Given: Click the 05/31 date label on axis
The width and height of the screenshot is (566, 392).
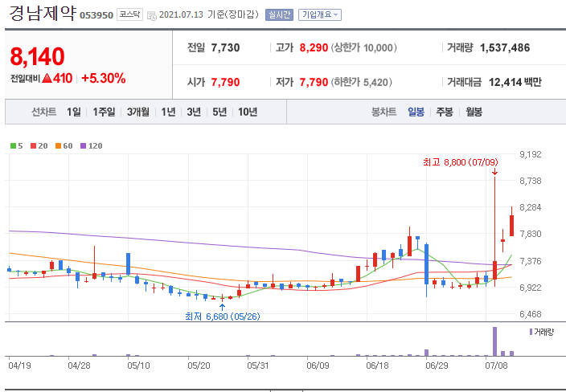Looking at the screenshot, I should pyautogui.click(x=258, y=365).
